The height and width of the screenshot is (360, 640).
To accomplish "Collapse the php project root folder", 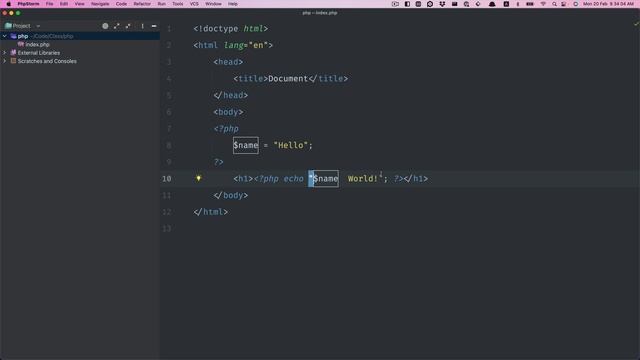I will click(x=4, y=36).
